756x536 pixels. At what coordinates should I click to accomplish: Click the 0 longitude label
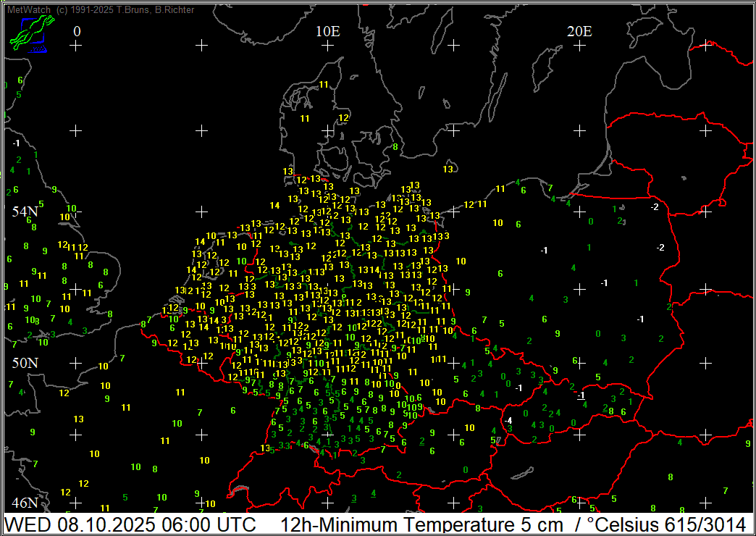[77, 31]
